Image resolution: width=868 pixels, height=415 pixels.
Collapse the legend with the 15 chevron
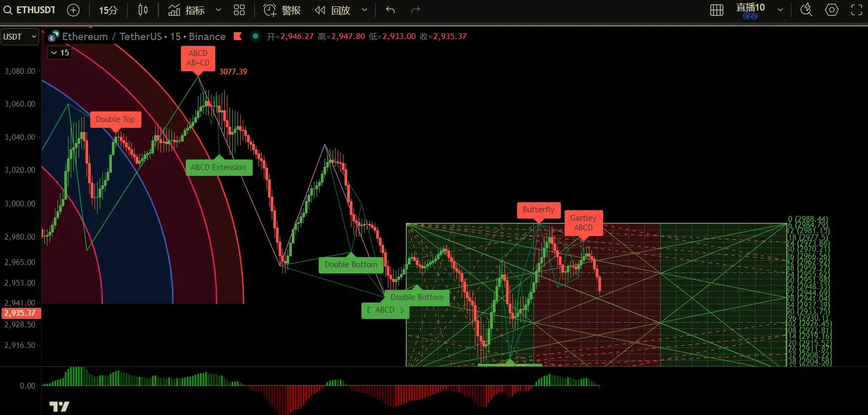pyautogui.click(x=60, y=53)
